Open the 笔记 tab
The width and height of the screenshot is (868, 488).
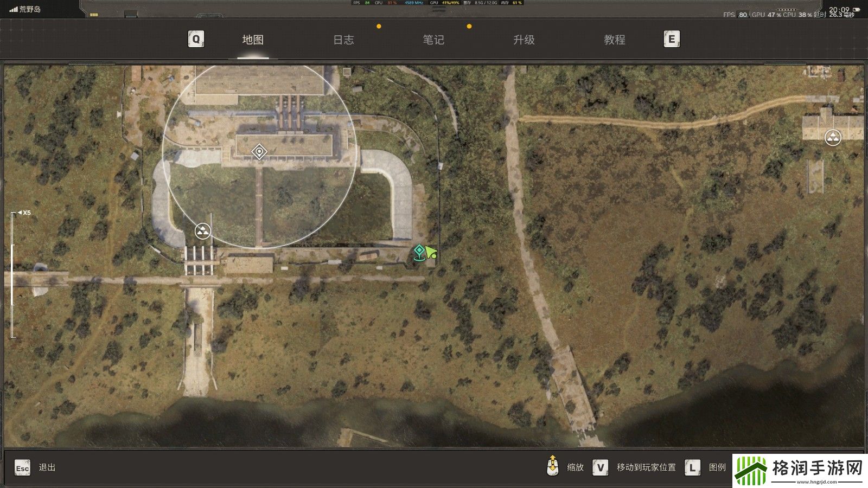(x=433, y=40)
